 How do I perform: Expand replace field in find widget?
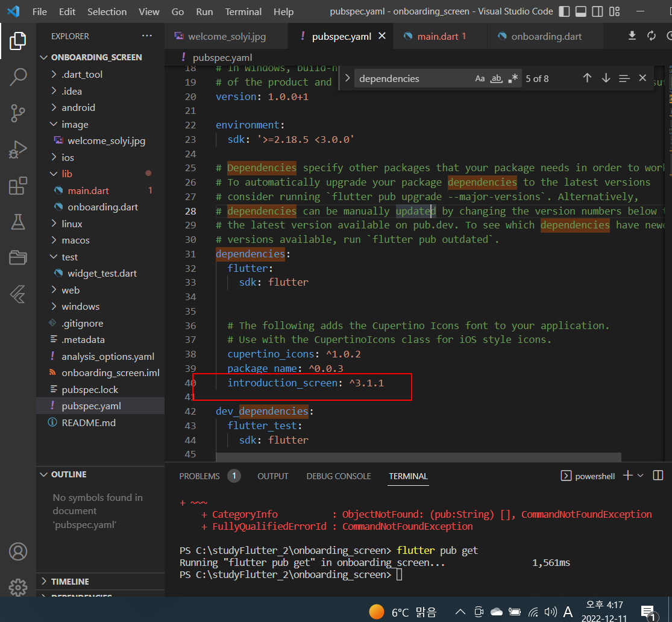click(347, 78)
